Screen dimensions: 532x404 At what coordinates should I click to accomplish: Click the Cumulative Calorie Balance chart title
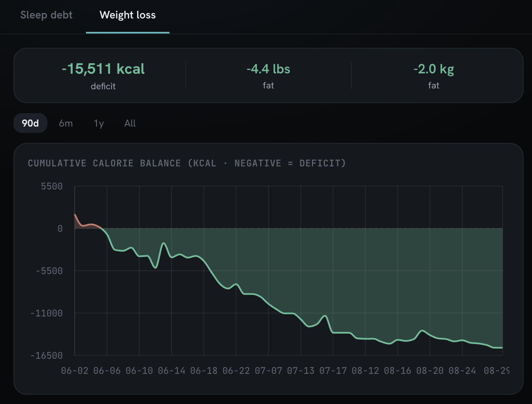tap(187, 163)
